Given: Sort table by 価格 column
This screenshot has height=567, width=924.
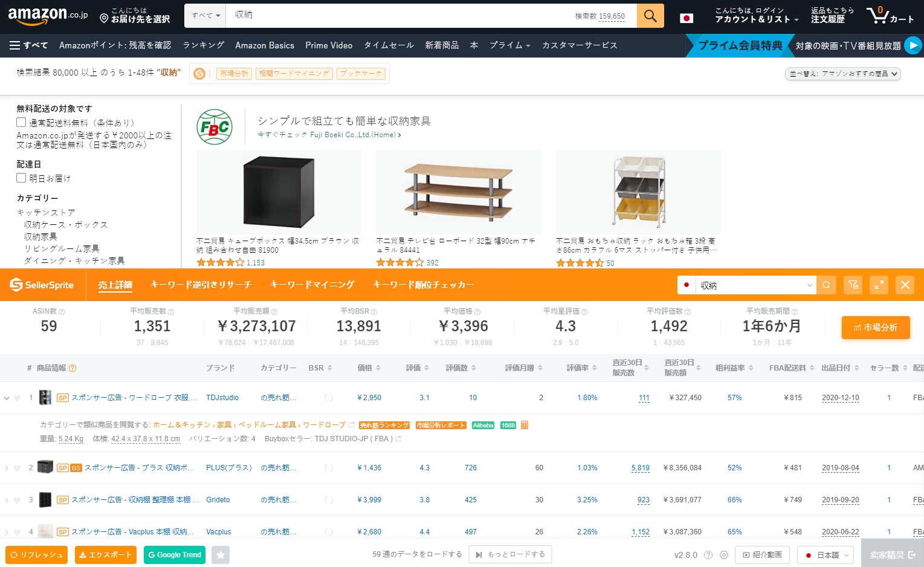Looking at the screenshot, I should click(369, 368).
